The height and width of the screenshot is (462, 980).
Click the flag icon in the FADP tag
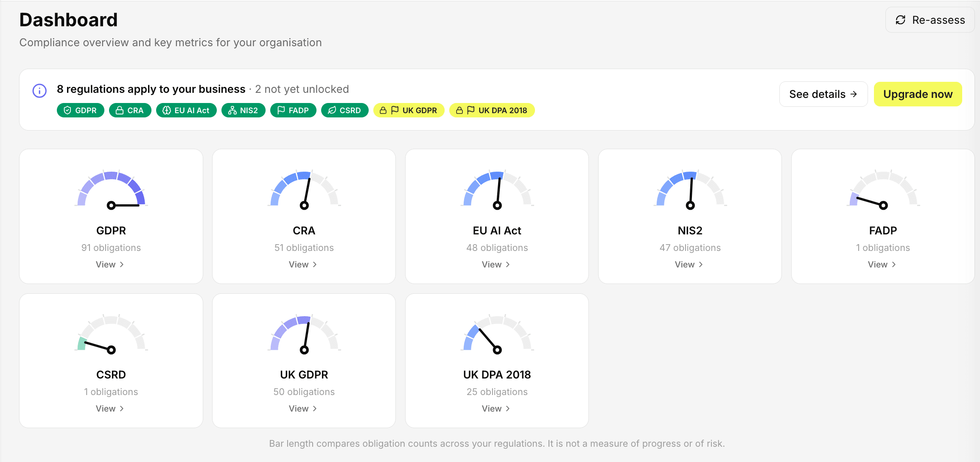281,110
